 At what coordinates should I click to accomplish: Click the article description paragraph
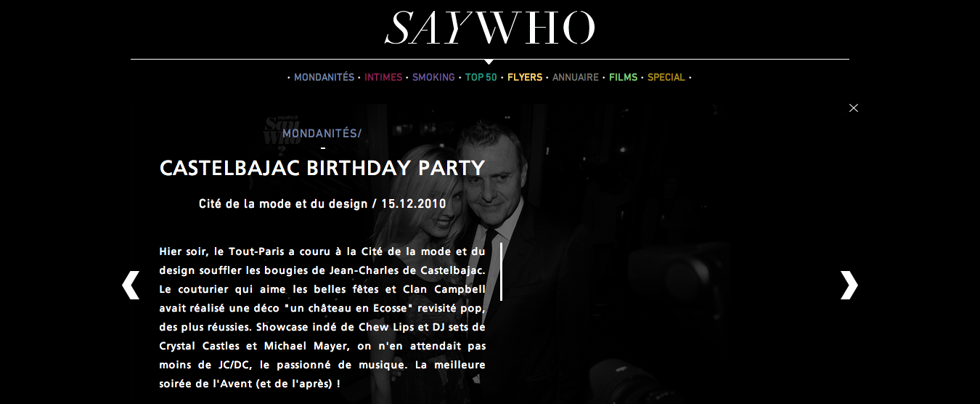point(322,318)
